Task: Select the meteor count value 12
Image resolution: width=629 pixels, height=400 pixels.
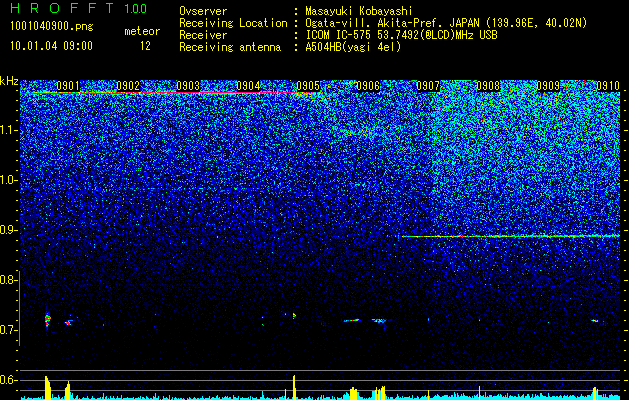Action: (145, 46)
